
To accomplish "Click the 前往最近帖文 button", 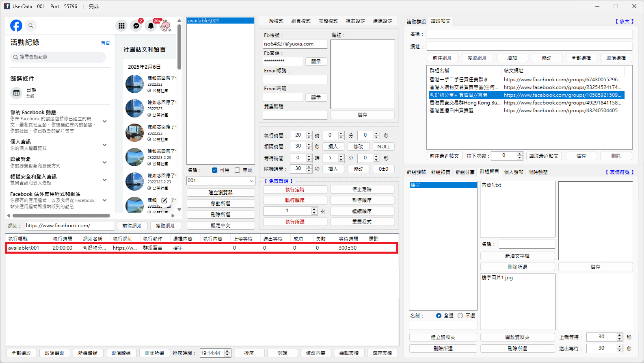I will pos(444,156).
